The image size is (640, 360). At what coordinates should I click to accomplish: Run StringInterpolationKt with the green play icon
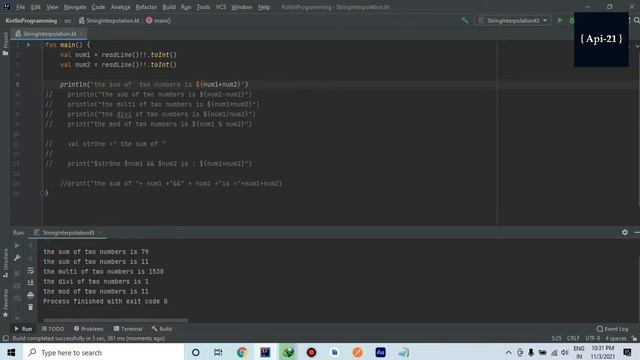tap(560, 20)
